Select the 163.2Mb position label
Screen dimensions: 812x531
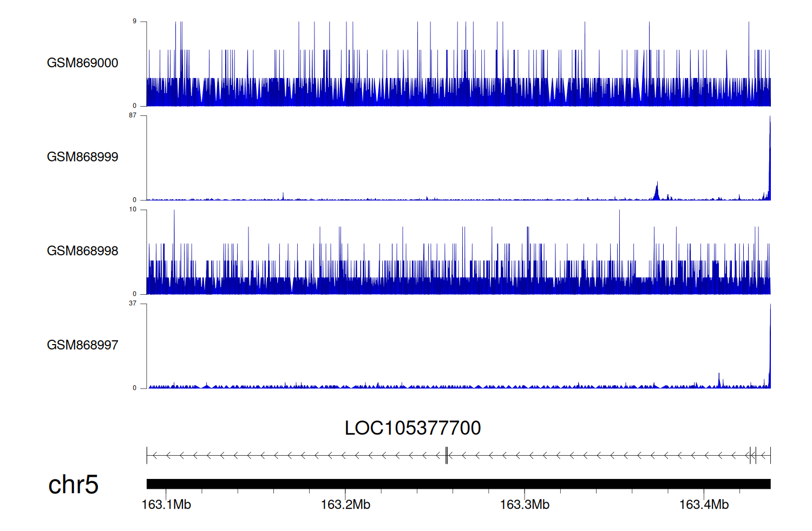coord(345,505)
